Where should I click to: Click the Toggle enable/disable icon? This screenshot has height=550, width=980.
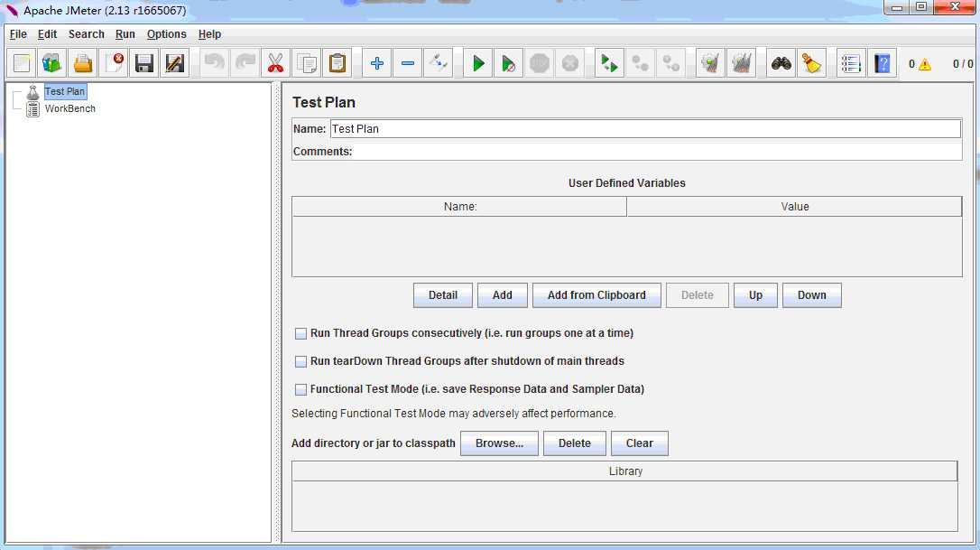coord(439,63)
